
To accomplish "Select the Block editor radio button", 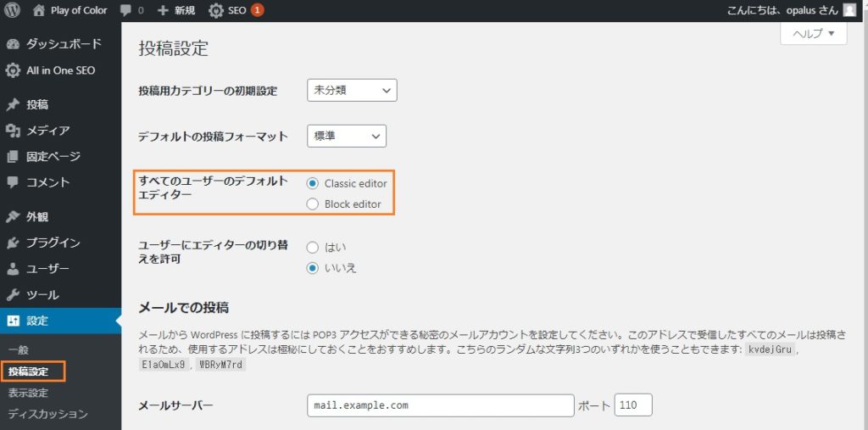I will (x=312, y=204).
